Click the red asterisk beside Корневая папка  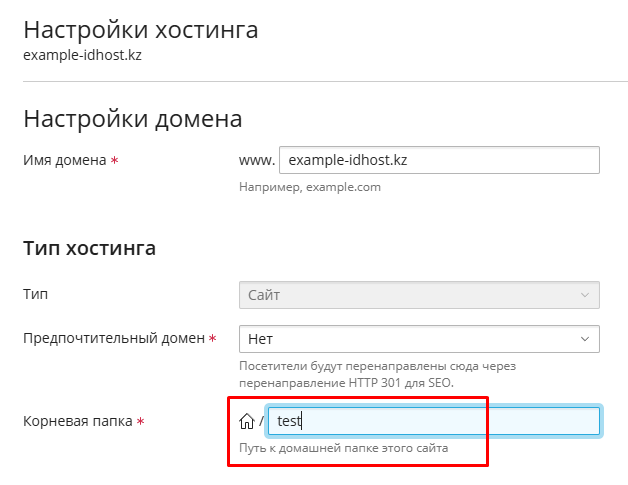140,422
